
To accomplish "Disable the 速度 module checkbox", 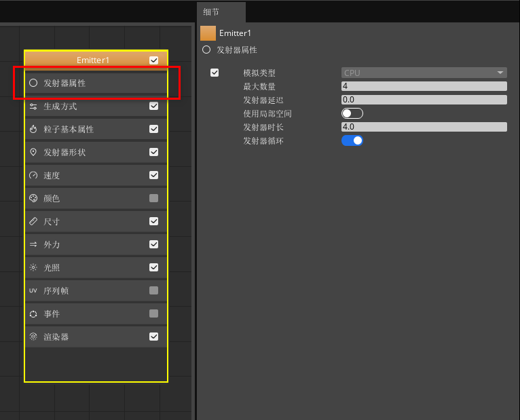I will coord(153,175).
